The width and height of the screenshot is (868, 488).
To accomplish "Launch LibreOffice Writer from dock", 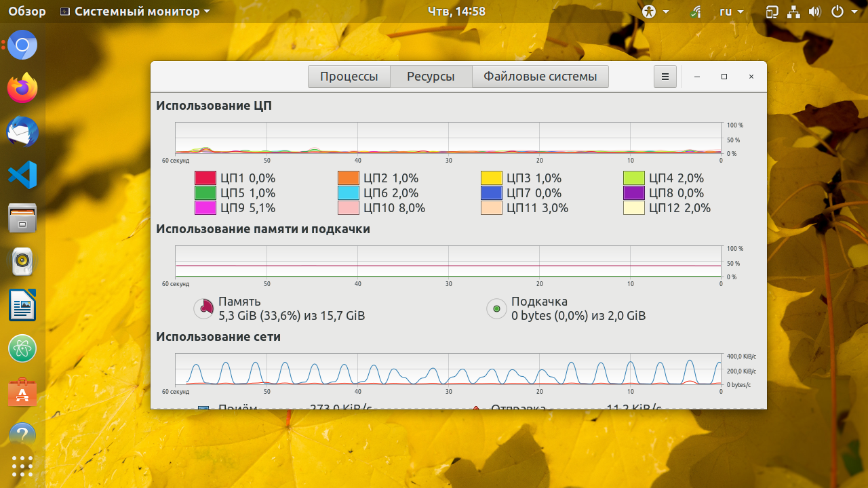I will pyautogui.click(x=22, y=305).
